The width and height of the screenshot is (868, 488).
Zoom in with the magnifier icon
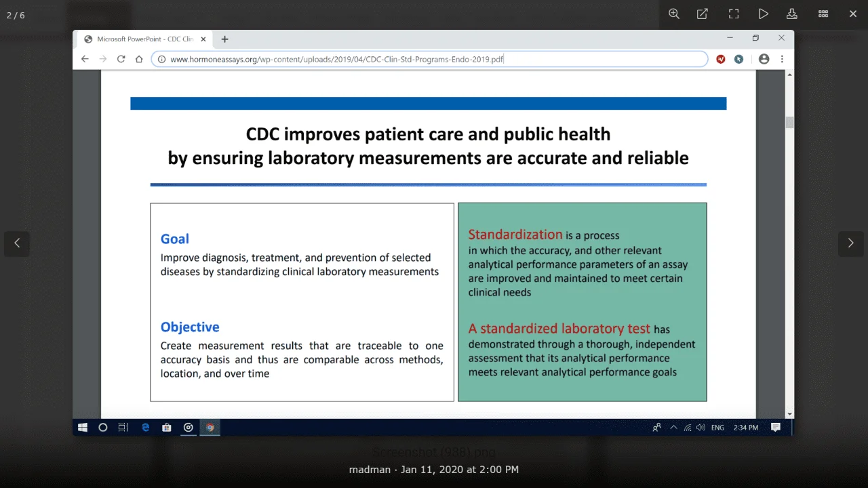click(x=674, y=14)
